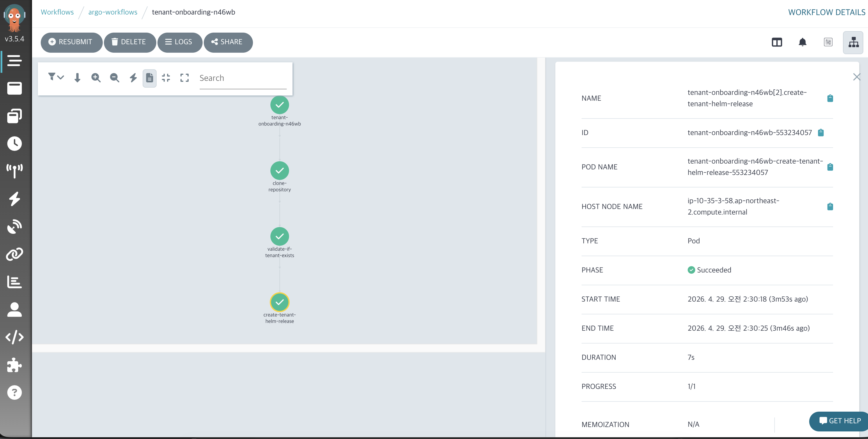Select the clone-repository node
The width and height of the screenshot is (868, 439).
(279, 171)
